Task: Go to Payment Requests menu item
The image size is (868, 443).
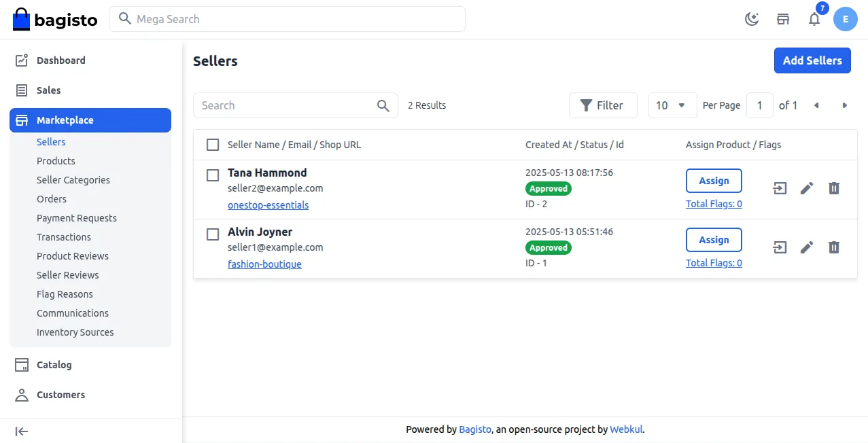Action: point(77,218)
